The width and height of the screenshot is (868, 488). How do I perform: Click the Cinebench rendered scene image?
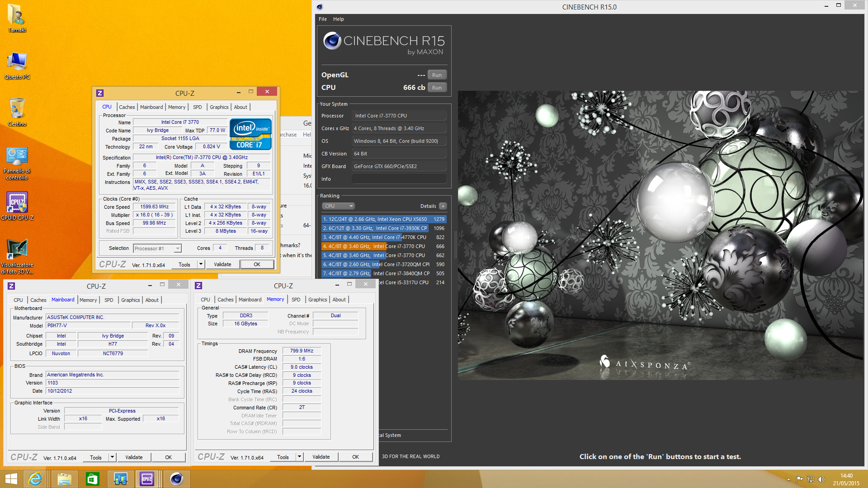(660, 235)
